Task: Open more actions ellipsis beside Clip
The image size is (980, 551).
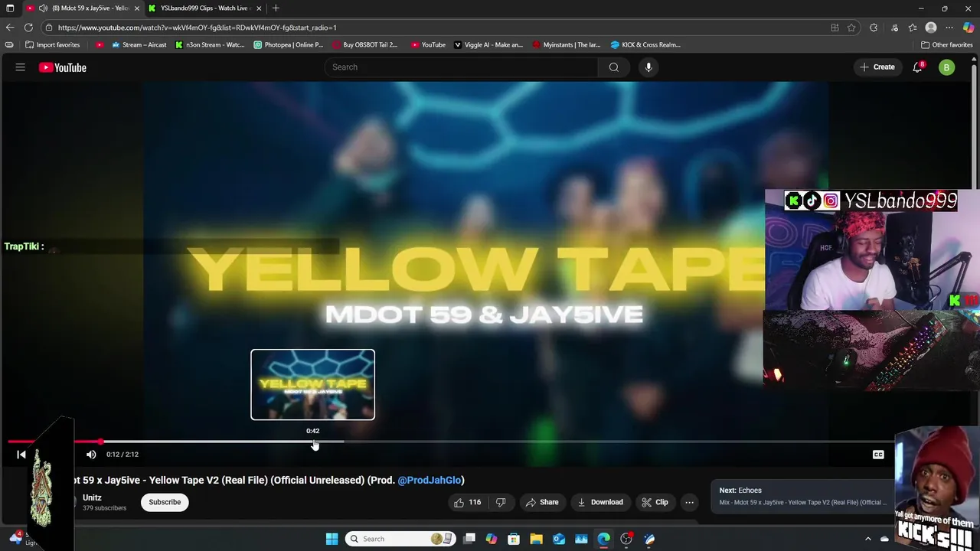Action: pos(690,502)
